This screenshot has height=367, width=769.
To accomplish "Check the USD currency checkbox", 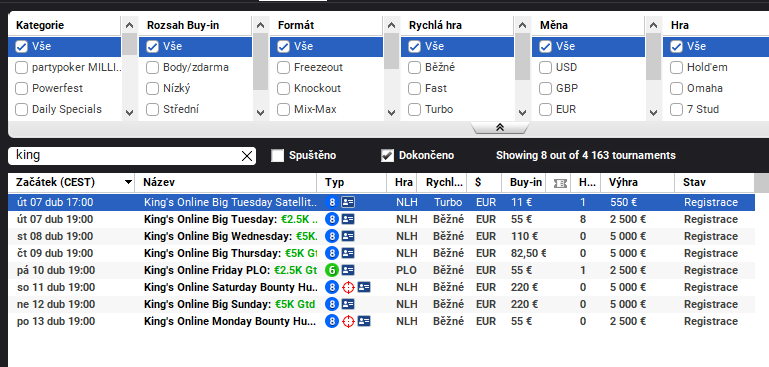I will coord(545,67).
